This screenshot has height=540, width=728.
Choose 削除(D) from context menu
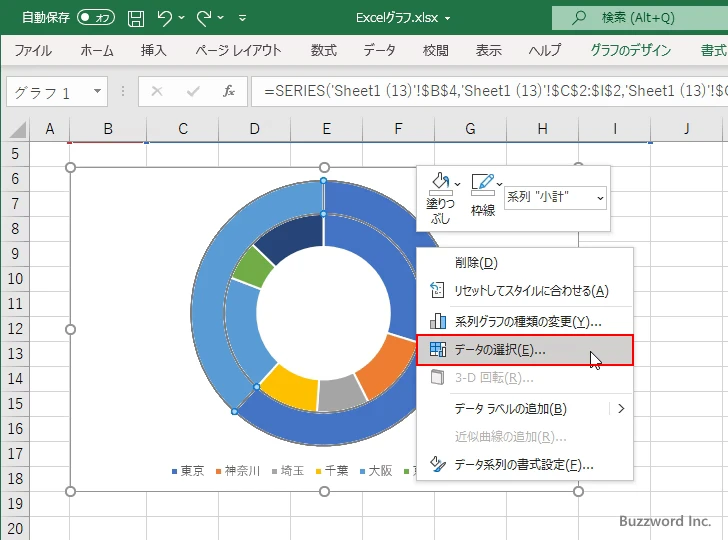coord(525,262)
